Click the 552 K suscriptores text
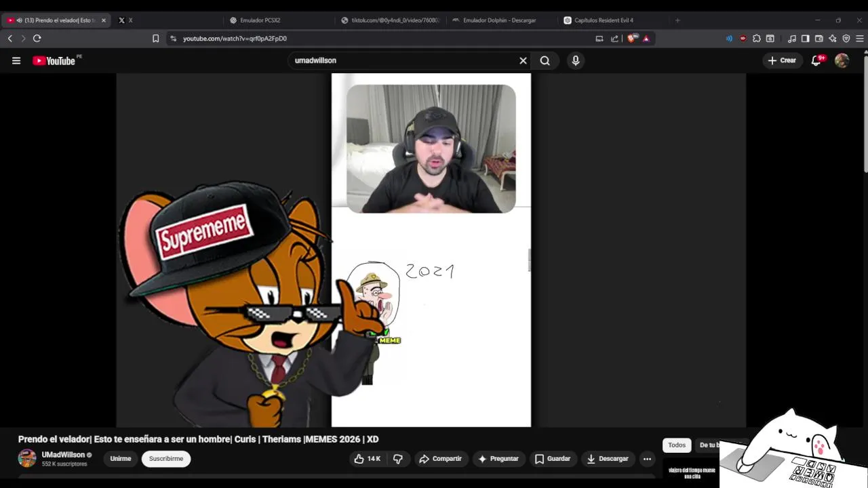 [64, 464]
